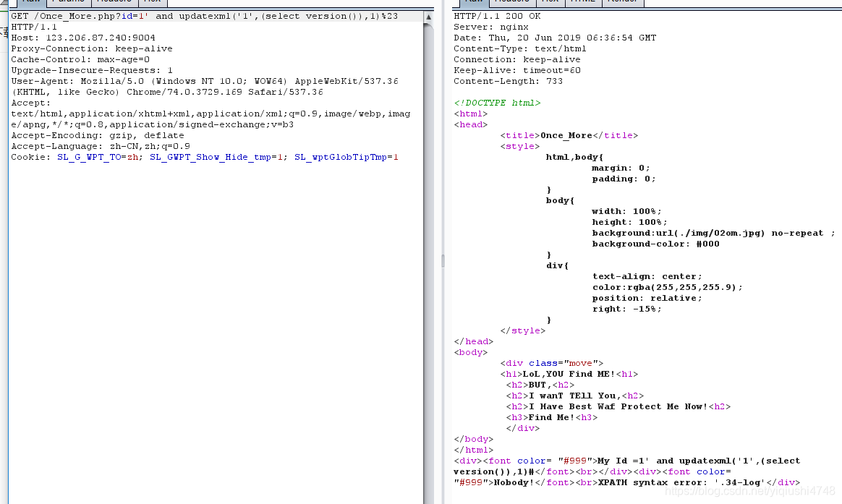Screen dimensions: 842x504
Task: Click the Content-Type: text/html response header
Action: (x=520, y=48)
